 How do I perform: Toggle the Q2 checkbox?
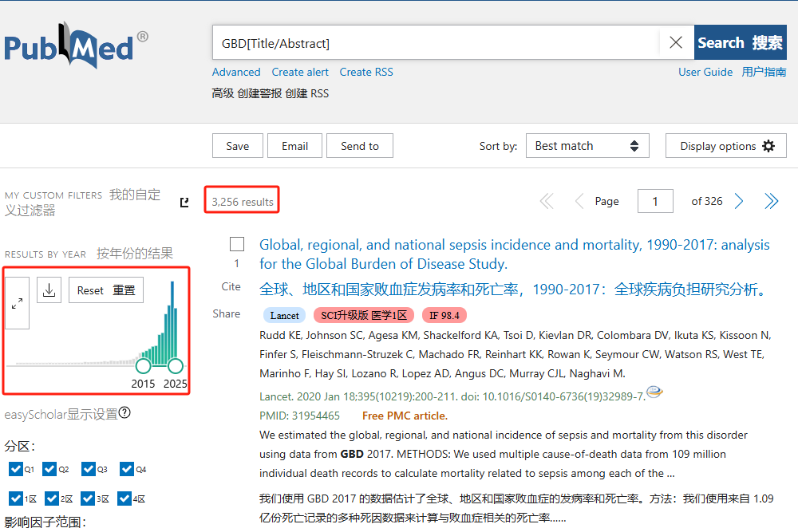coord(49,468)
